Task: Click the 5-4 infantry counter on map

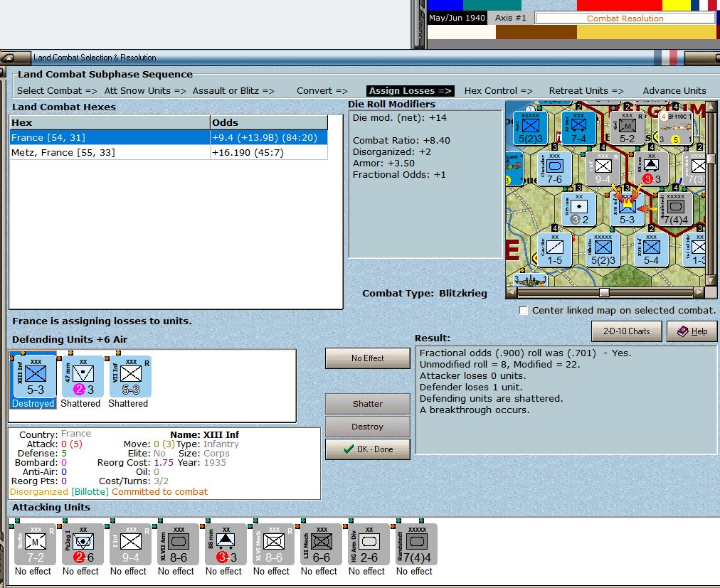Action: [651, 250]
